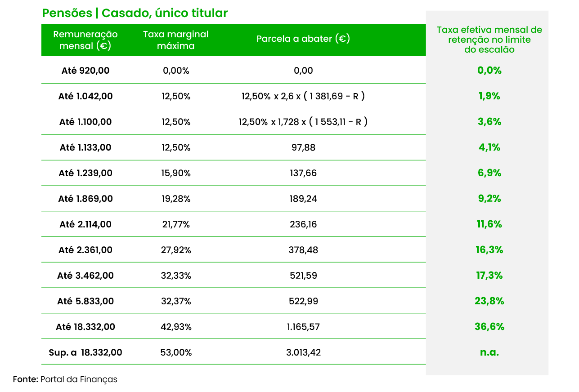
Task: Click the 'Até 1.869,00' row label
Action: pos(85,199)
